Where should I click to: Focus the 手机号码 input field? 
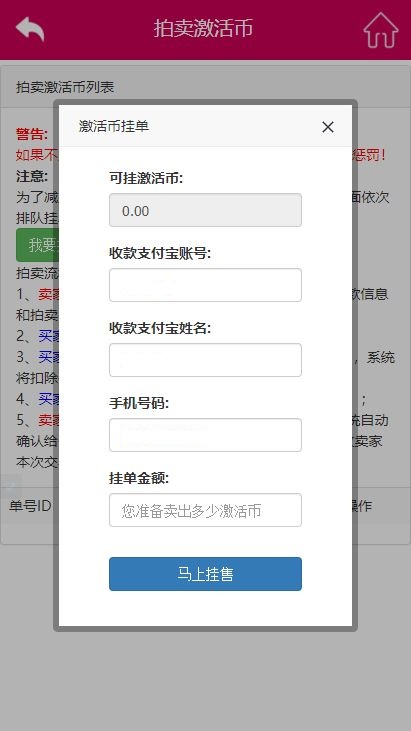[206, 435]
